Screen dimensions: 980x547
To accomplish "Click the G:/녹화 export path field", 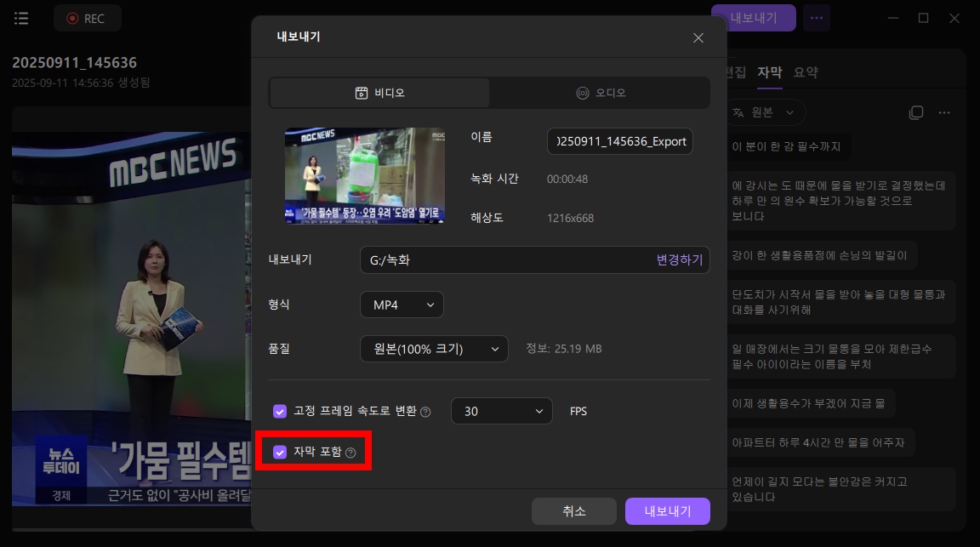I will [534, 260].
